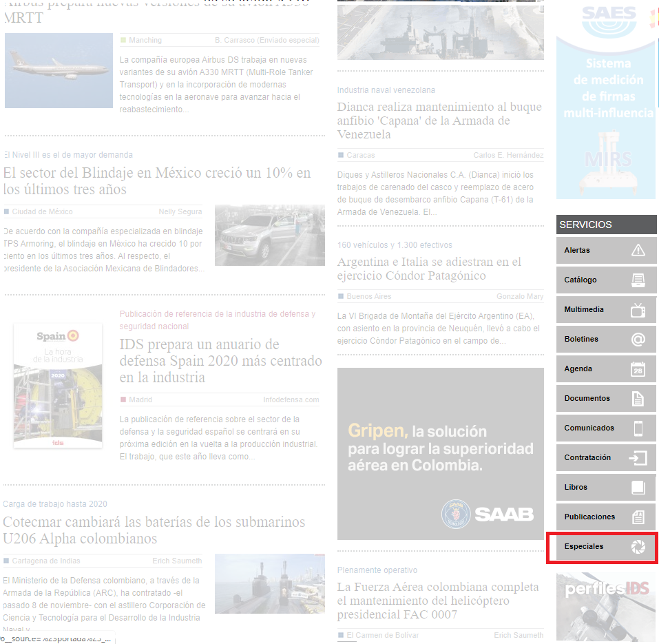This screenshot has height=644, width=659.
Task: Select author 'B. Carrasco (Enviado especial)'
Action: (x=267, y=41)
